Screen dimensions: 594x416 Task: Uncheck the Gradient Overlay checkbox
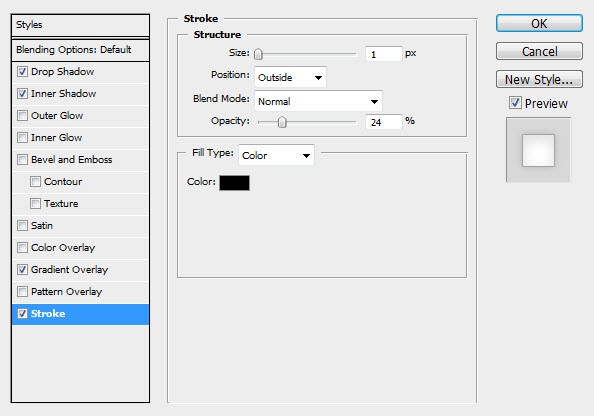pyautogui.click(x=22, y=269)
